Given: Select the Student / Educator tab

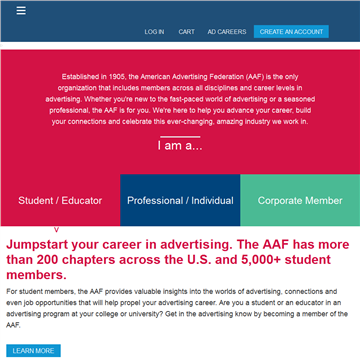Looking at the screenshot, I should tap(60, 200).
